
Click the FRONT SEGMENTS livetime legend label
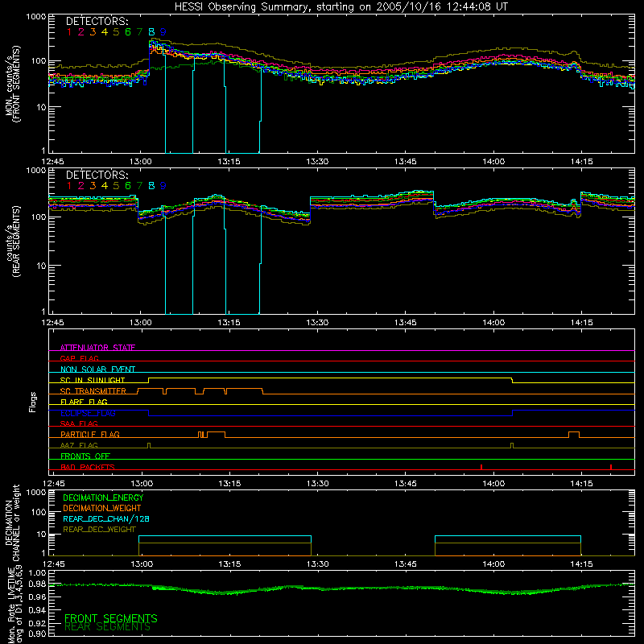111,618
